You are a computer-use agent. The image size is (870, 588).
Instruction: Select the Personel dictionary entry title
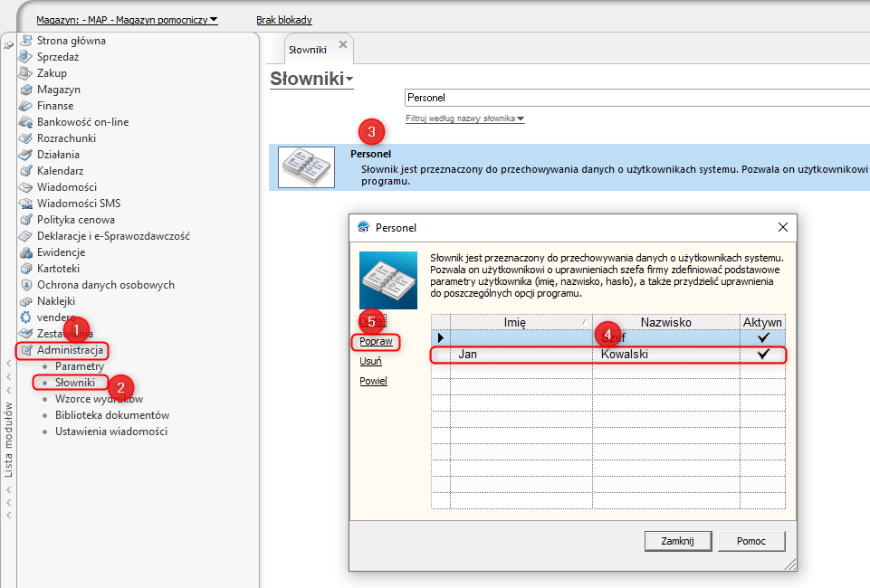(x=370, y=154)
